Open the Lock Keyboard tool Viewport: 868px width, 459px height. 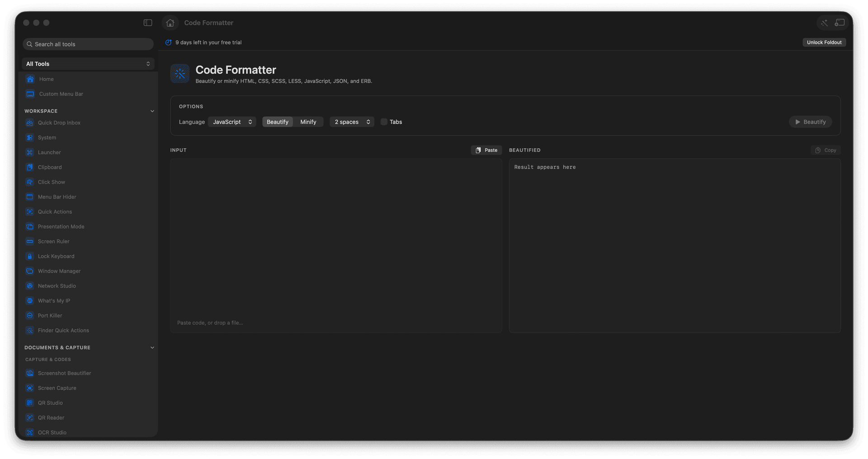pos(88,256)
